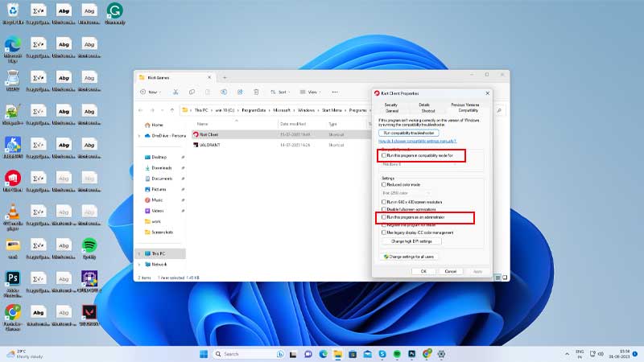Open the Windows 8 compatibility mode dropdown
644x362 pixels.
(419, 164)
